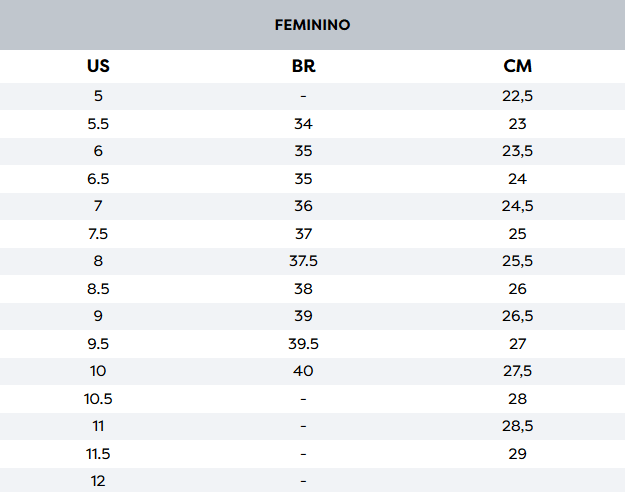Click the 27,5 CM value

click(x=517, y=371)
